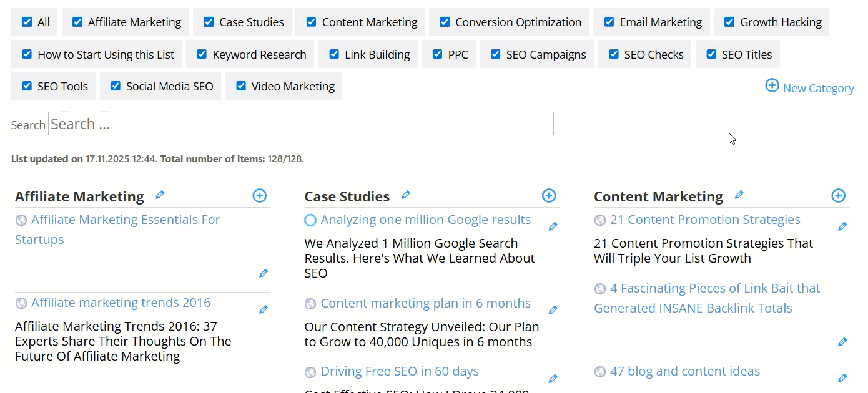
Task: Toggle How to Start Using this List checkbox
Action: tap(27, 54)
